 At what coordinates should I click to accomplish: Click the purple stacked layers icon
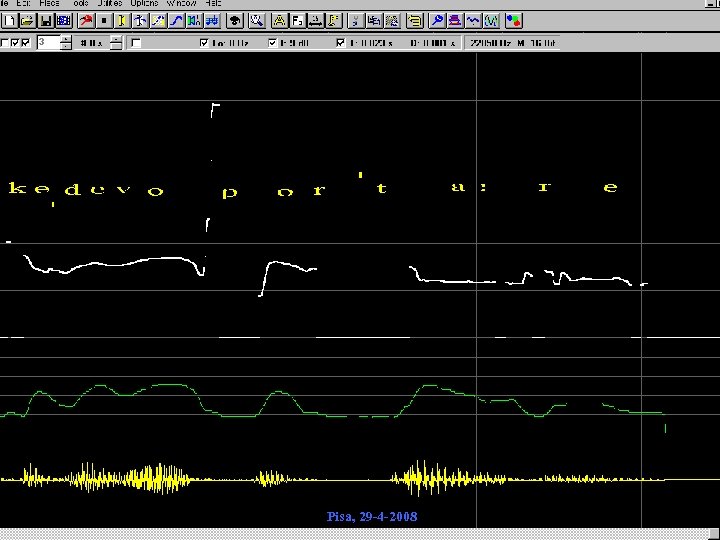pos(455,21)
